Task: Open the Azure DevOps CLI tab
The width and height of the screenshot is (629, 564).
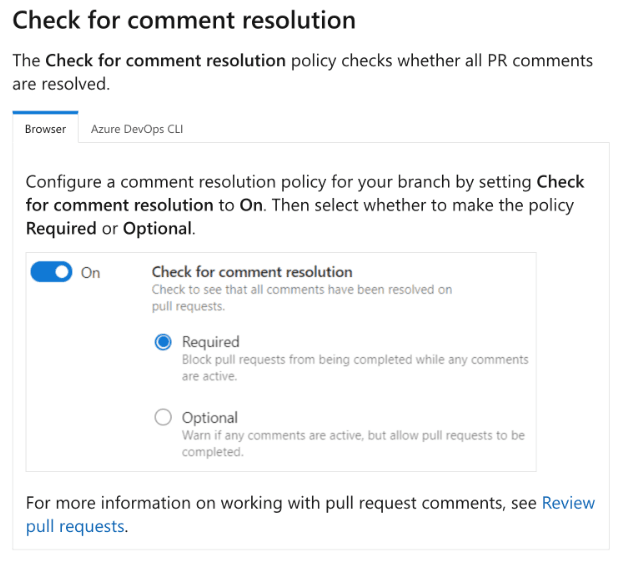Action: (136, 129)
